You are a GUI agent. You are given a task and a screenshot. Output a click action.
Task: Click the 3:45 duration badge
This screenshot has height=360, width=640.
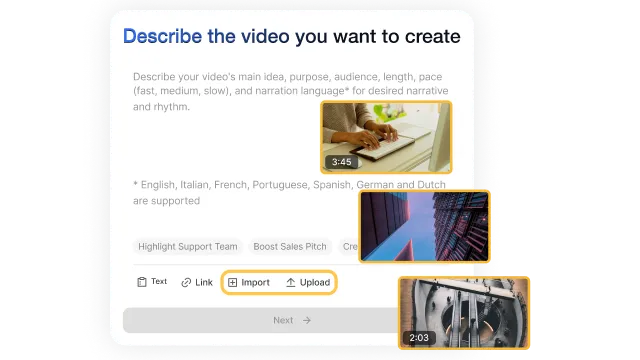click(x=341, y=162)
